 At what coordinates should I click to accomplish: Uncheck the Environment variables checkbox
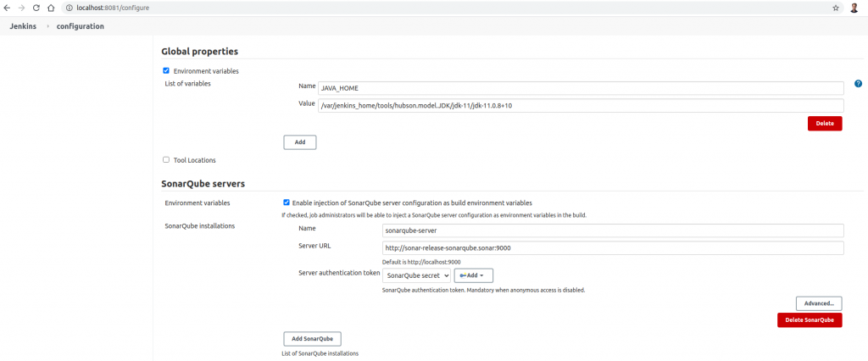coord(166,71)
